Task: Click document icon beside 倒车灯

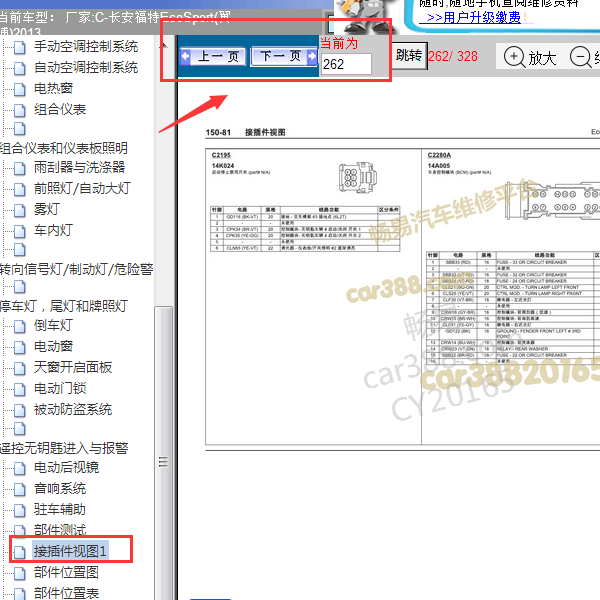Action: (x=20, y=326)
